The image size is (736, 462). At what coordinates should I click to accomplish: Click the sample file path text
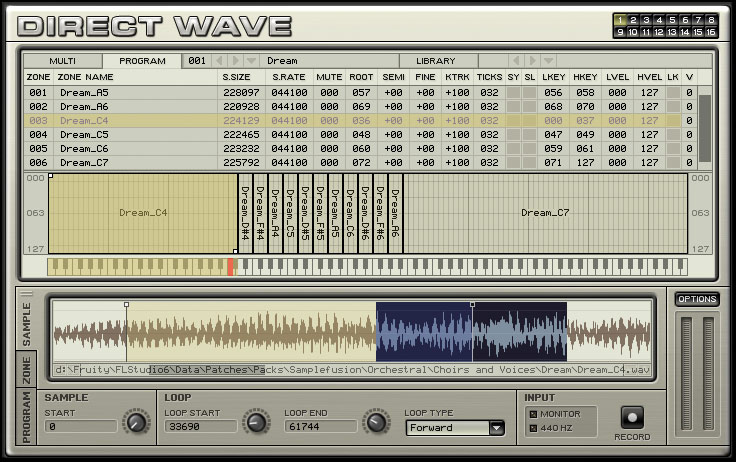pyautogui.click(x=352, y=370)
